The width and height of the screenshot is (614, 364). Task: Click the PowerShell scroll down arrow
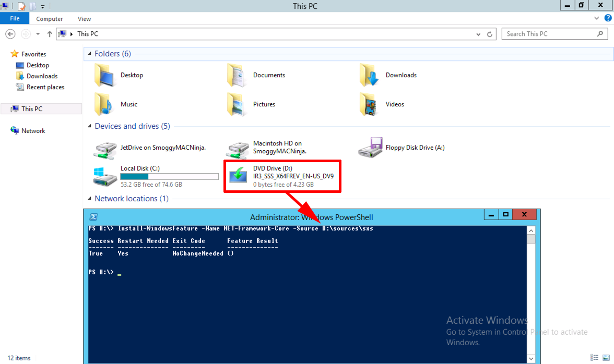point(531,359)
